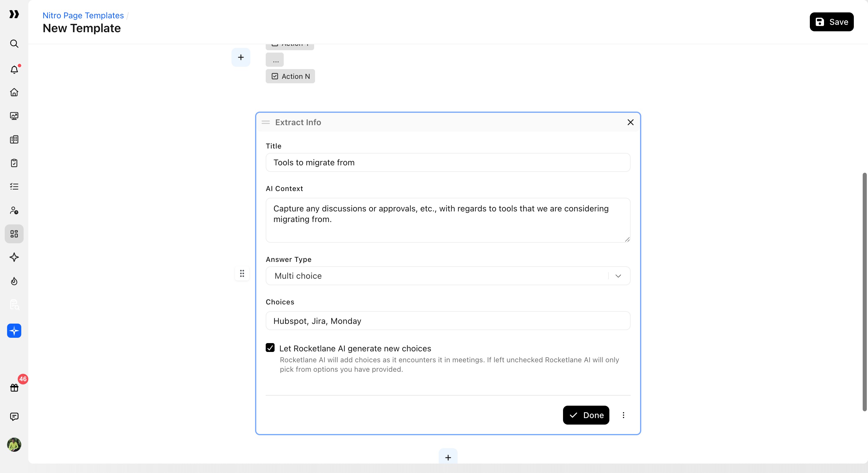Click the Rocketlane logo icon
Image resolution: width=868 pixels, height=473 pixels.
(14, 14)
